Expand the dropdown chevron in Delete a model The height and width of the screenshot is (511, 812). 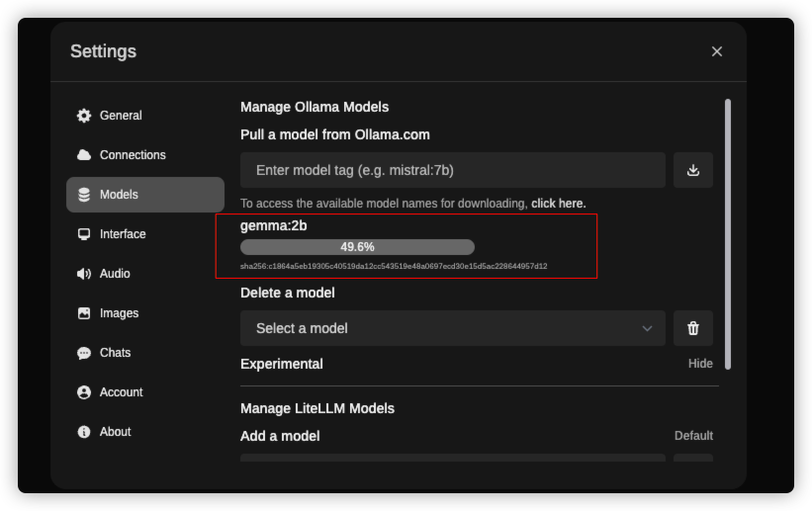647,328
